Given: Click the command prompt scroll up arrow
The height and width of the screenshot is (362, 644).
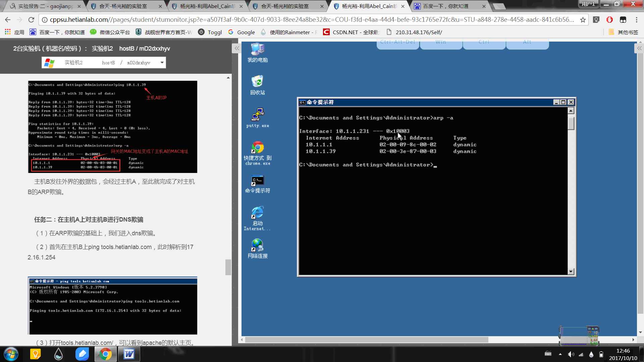Looking at the screenshot, I should [x=571, y=111].
